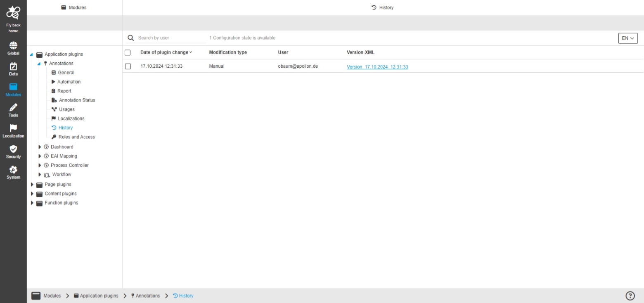Open the System gear icon

coord(13,170)
